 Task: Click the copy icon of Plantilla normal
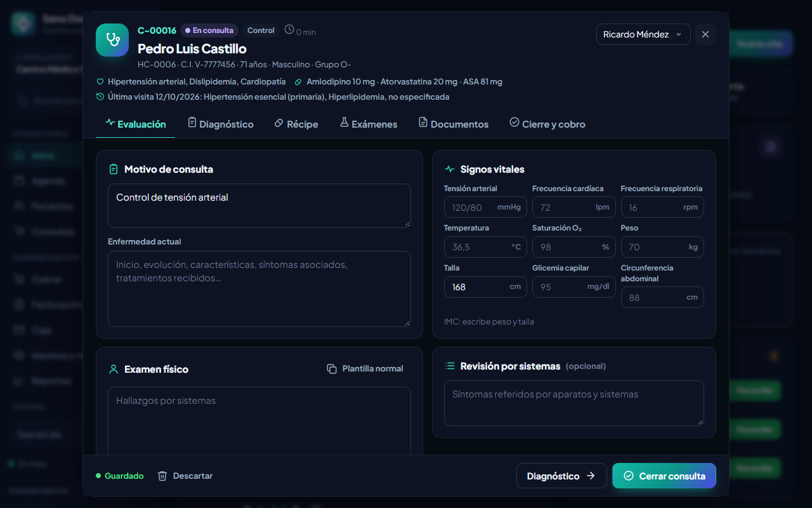tap(332, 369)
